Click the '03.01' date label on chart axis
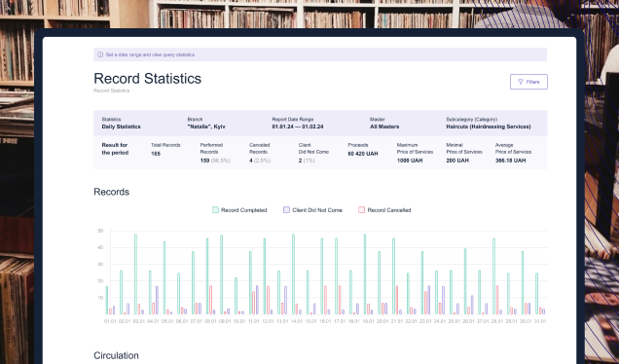 (139, 321)
